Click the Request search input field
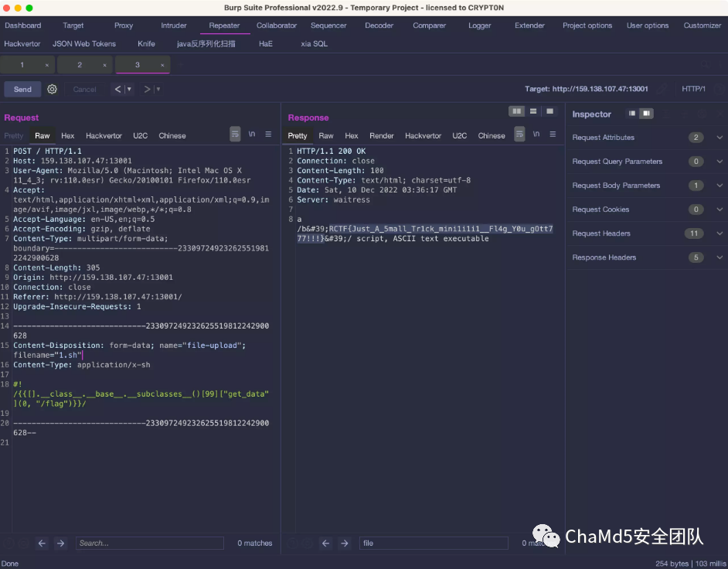This screenshot has height=569, width=728. [149, 543]
